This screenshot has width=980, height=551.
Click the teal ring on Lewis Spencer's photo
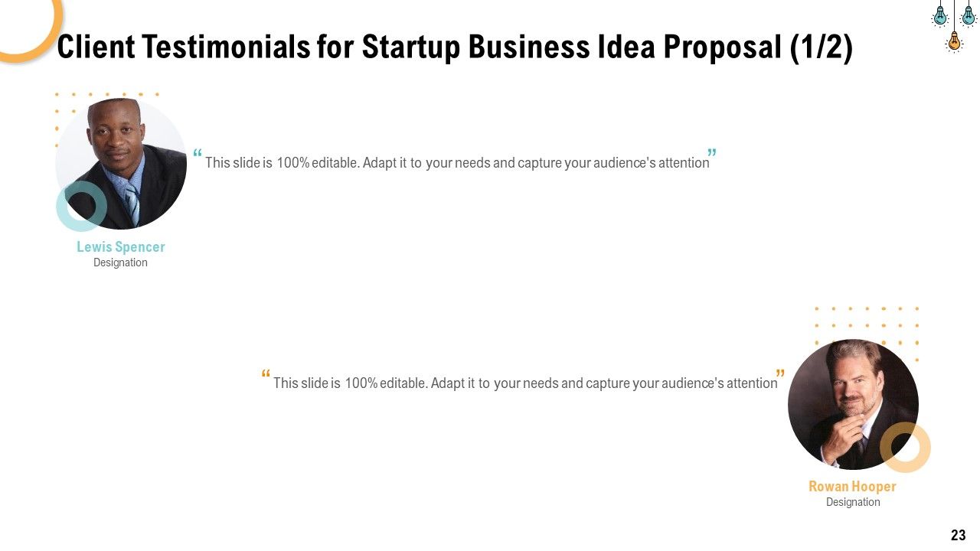[x=81, y=206]
